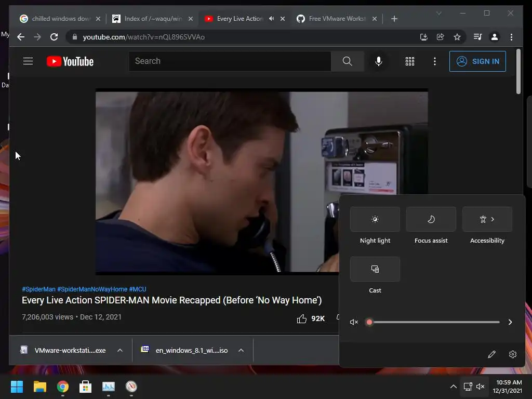Switch to 'Index of /~waqu/win' tab

pos(153,19)
